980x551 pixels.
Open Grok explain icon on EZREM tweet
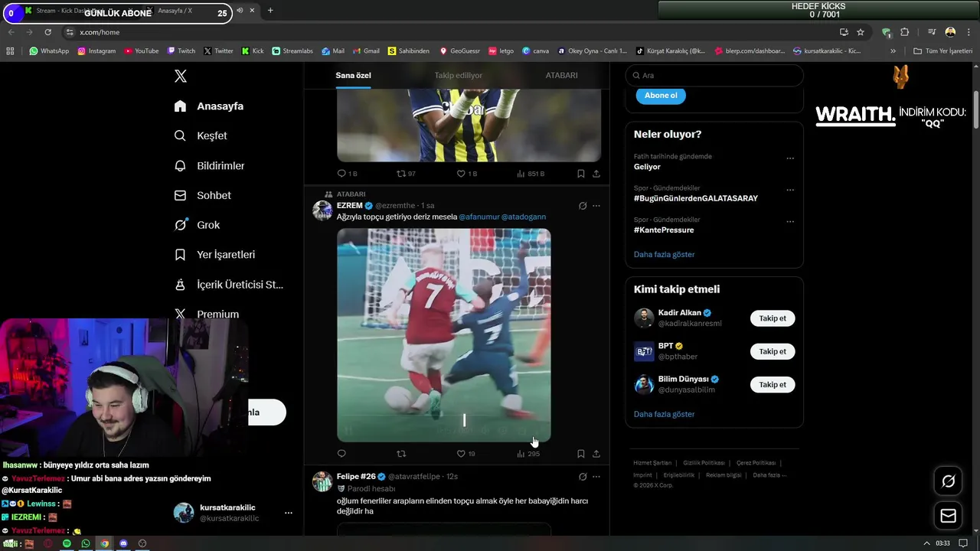tap(583, 206)
